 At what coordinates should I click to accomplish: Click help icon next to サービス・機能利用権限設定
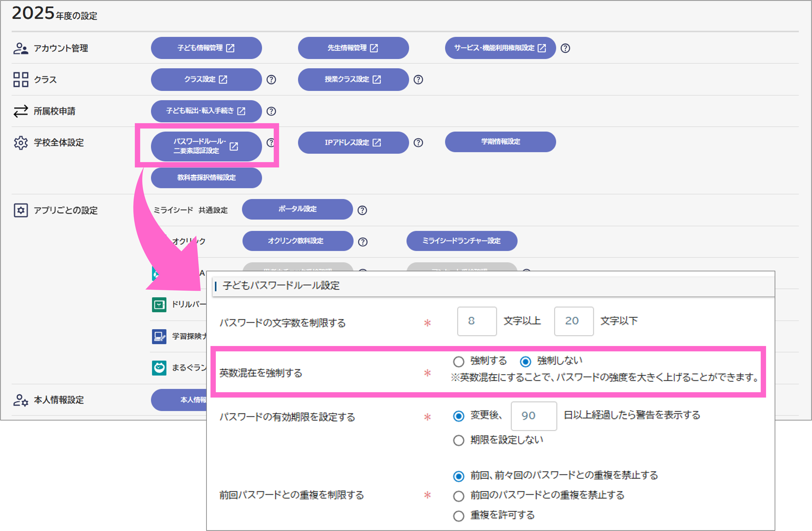click(x=565, y=48)
